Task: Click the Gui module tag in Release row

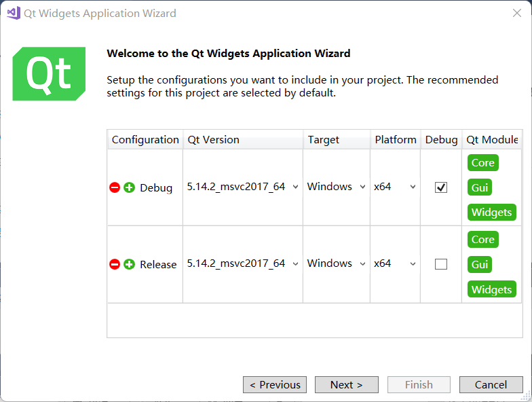Action: 479,264
